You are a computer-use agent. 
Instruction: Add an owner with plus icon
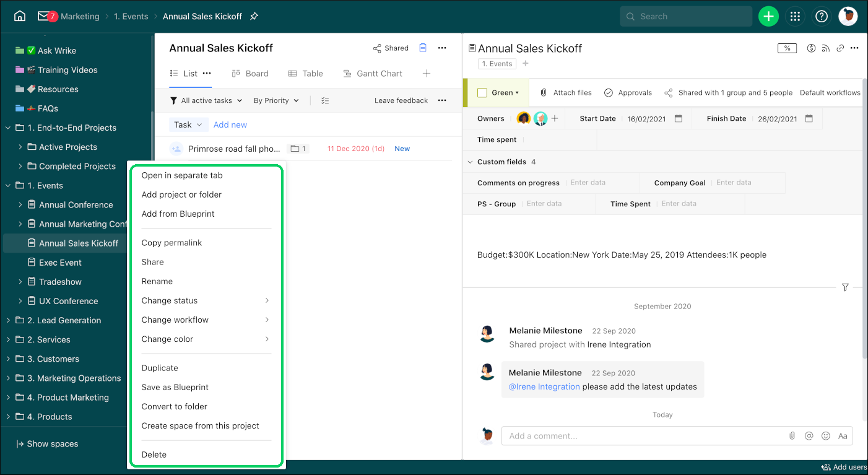pyautogui.click(x=555, y=118)
